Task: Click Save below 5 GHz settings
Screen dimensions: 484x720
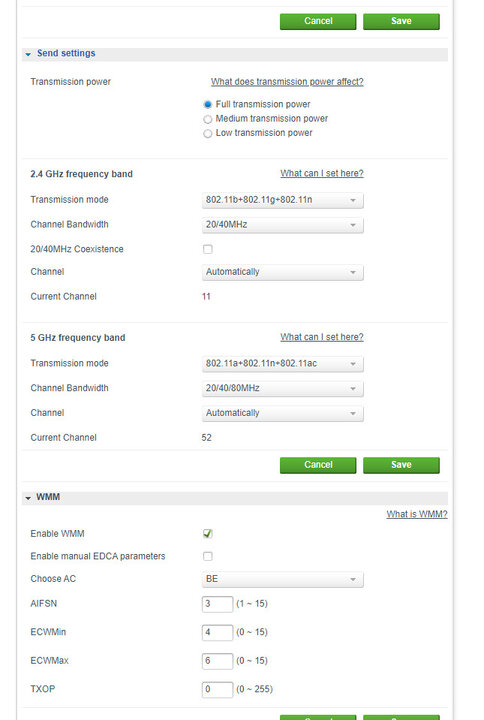Action: 401,465
